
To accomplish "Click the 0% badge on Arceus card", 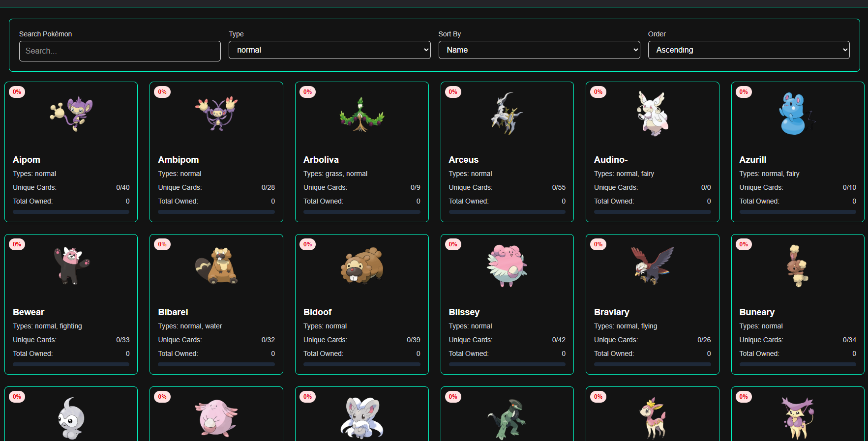I will (x=453, y=92).
